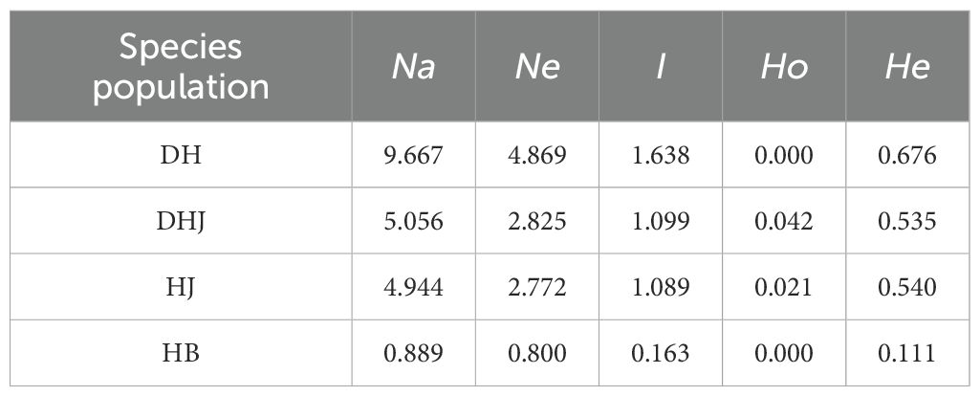Select the Ne value 4.869 cell
980x396 pixels.
click(536, 154)
